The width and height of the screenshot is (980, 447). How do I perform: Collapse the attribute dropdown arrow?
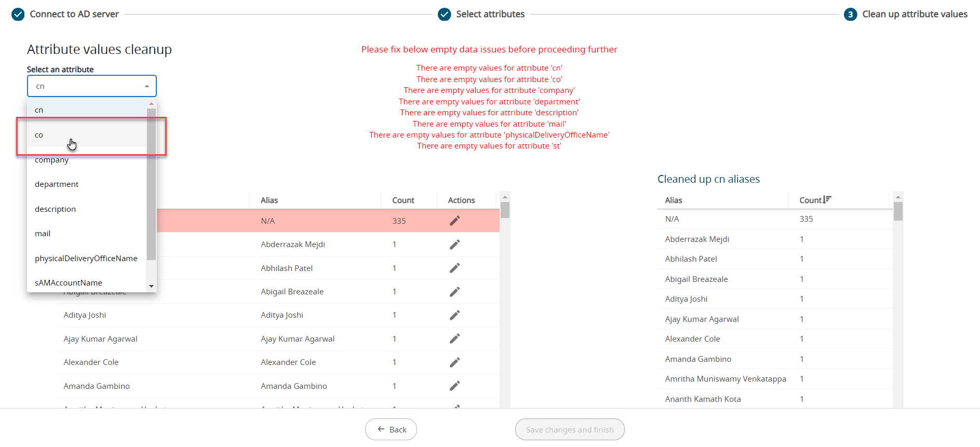(x=147, y=86)
